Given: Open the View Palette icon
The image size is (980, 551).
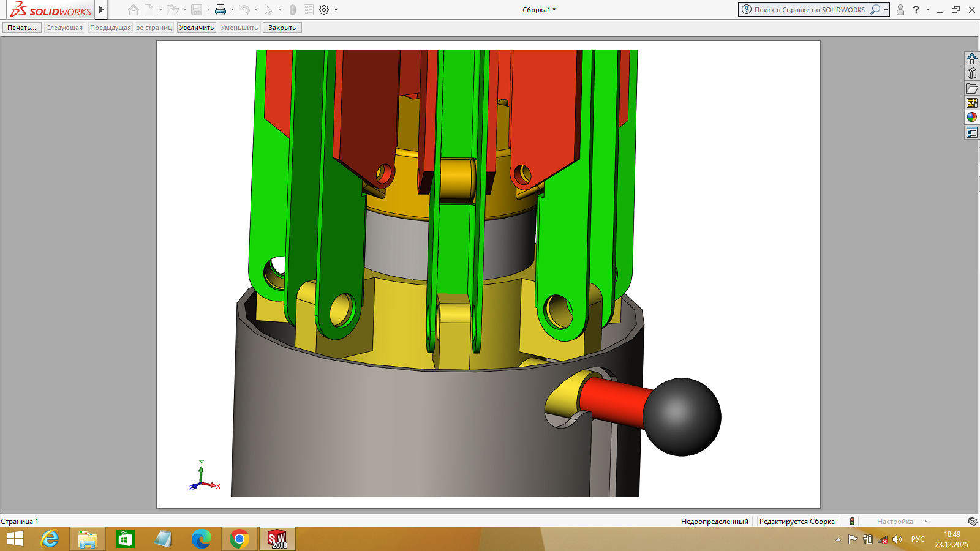Looking at the screenshot, I should pyautogui.click(x=972, y=103).
